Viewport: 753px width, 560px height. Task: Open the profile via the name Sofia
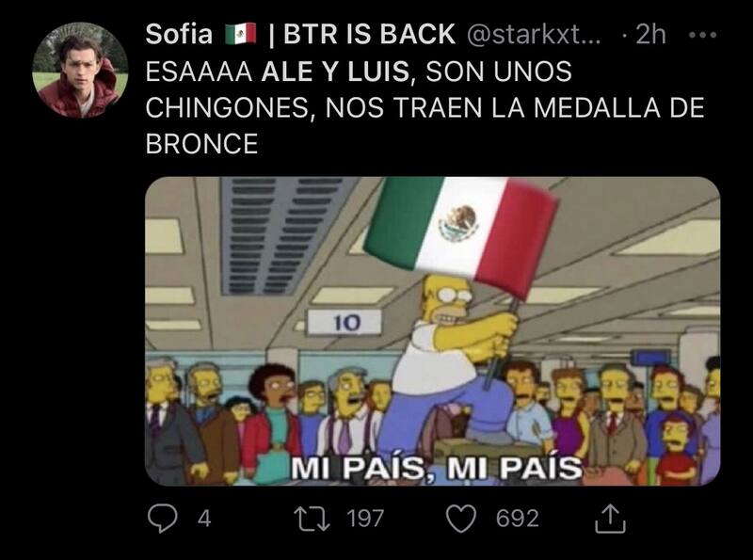[x=179, y=35]
